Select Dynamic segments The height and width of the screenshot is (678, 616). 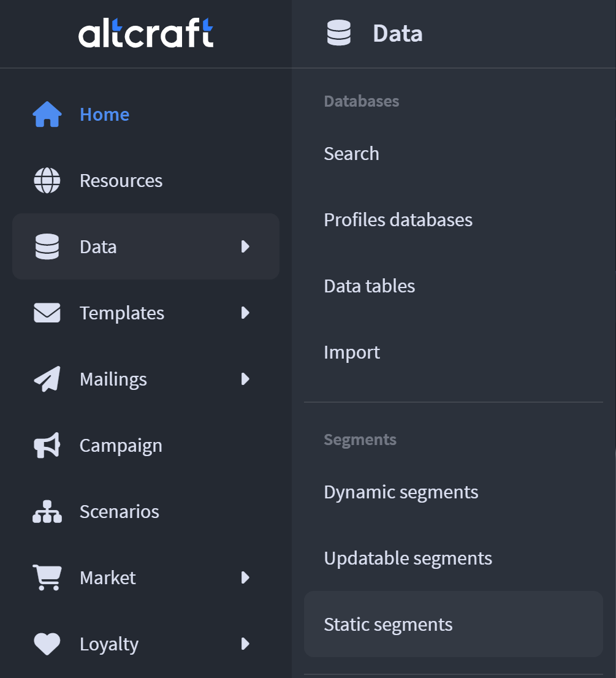[x=401, y=492]
